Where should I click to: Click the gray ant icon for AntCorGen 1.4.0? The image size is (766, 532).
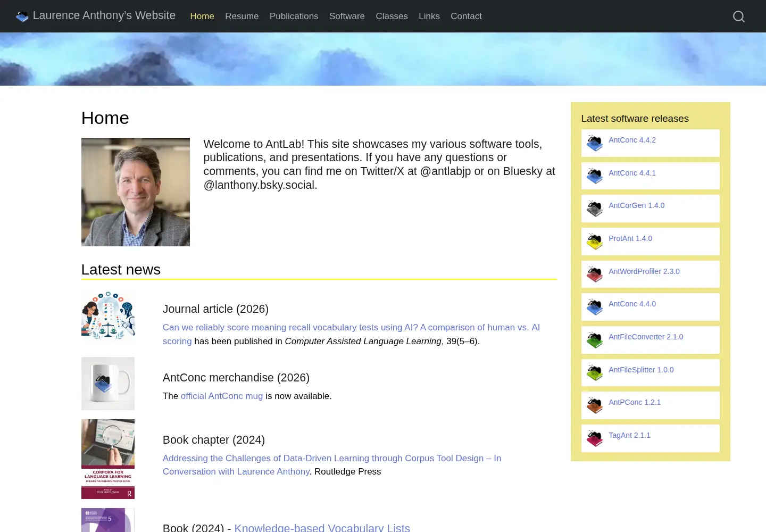[595, 209]
